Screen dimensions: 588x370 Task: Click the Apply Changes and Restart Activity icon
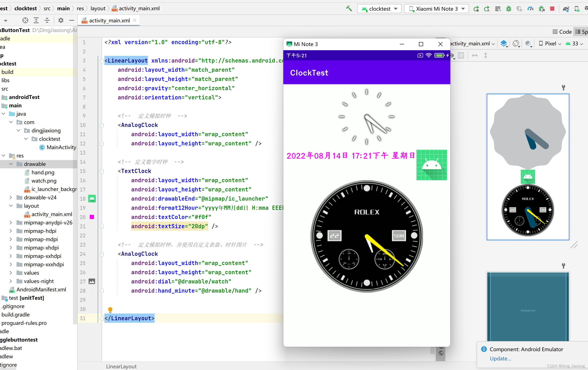(x=487, y=9)
